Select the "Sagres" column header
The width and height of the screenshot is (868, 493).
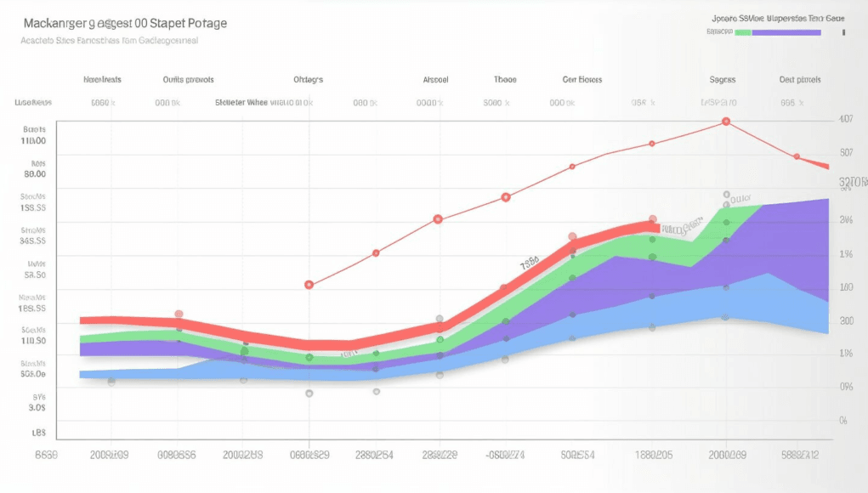(x=723, y=80)
